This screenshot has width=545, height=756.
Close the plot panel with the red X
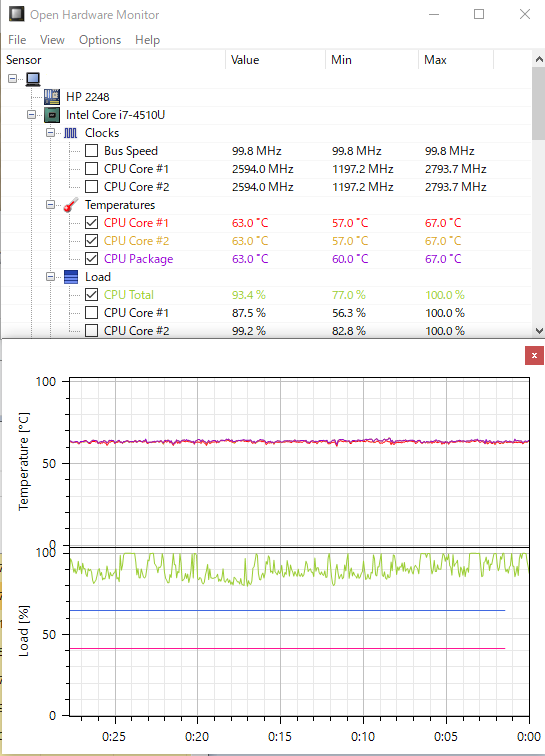tap(534, 356)
